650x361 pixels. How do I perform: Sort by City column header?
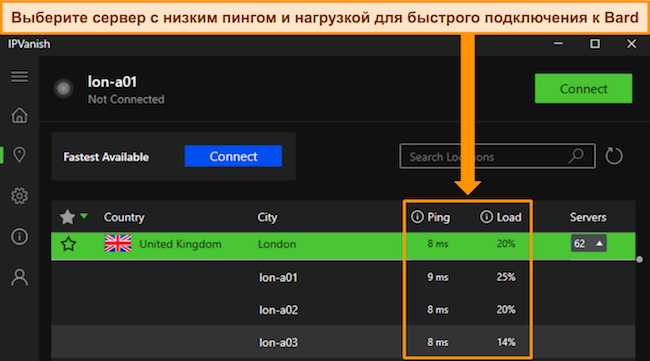267,217
